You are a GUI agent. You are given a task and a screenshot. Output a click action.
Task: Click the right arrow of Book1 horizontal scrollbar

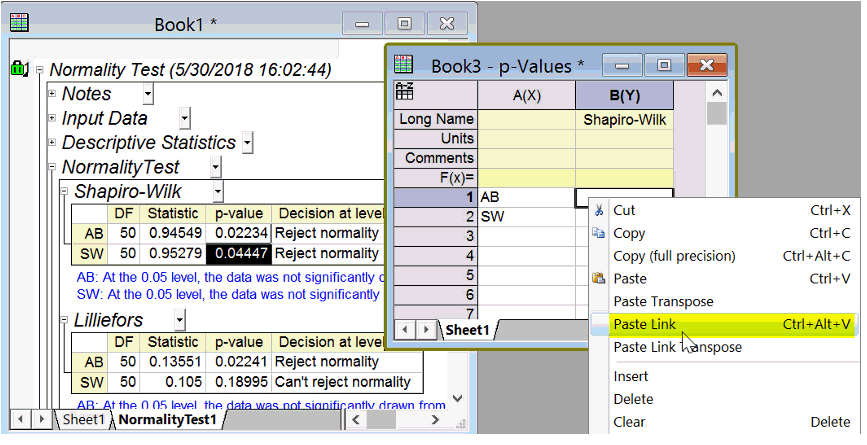(436, 420)
